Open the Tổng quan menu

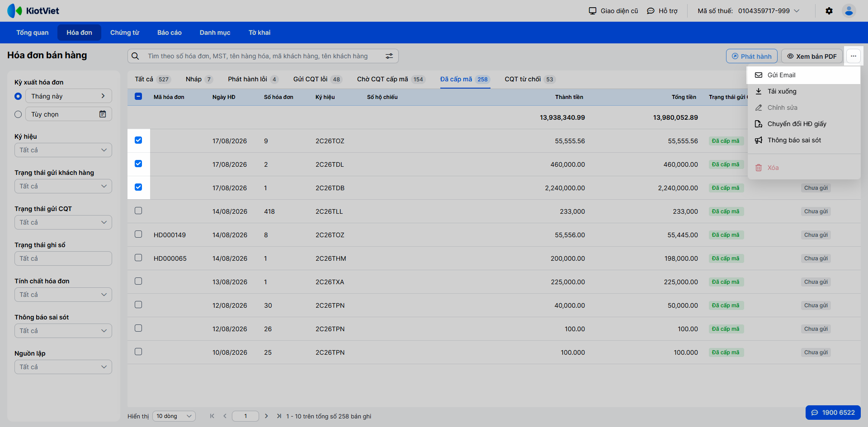(33, 33)
